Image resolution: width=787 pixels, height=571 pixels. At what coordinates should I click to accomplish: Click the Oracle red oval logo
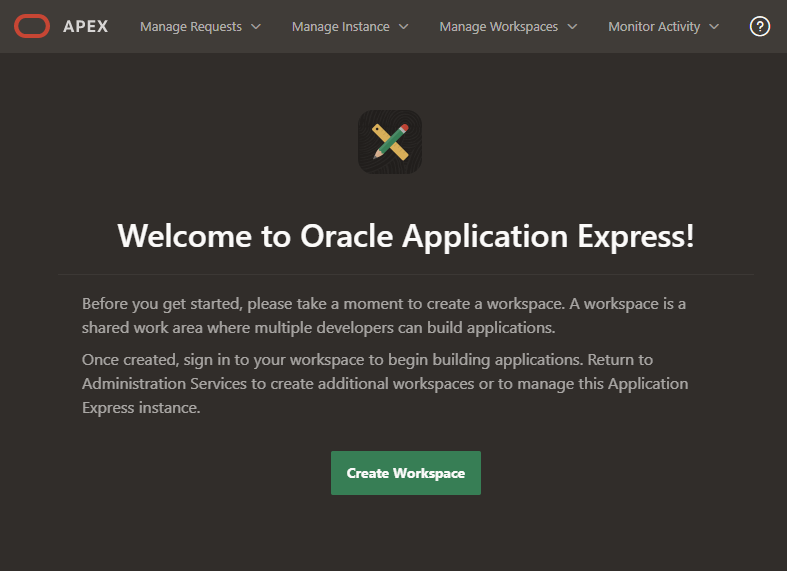[32, 26]
